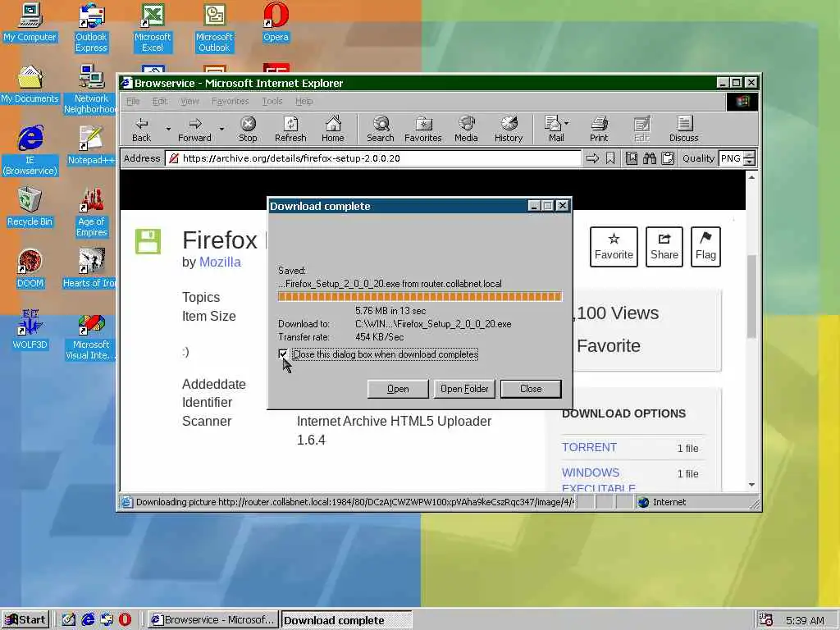
Task: Click the Mail toolbar icon
Action: tap(554, 129)
